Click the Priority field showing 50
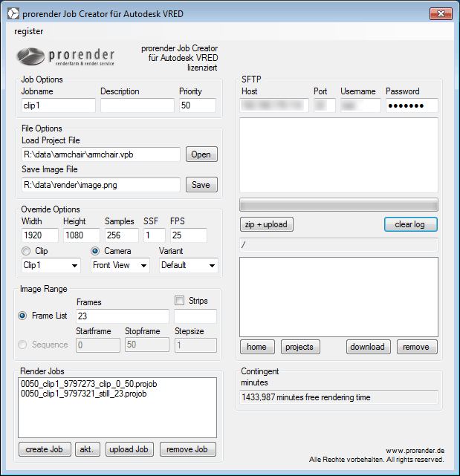The image size is (460, 476). point(198,105)
